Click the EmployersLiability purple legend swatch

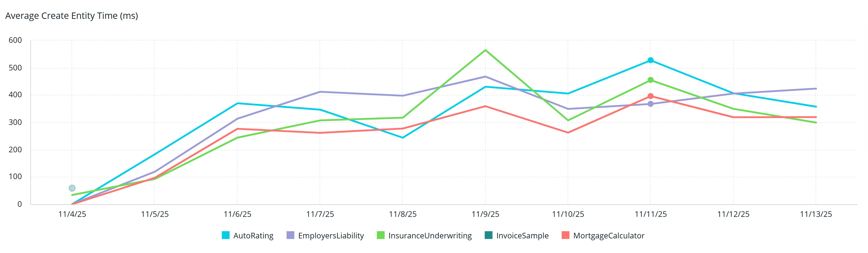pos(290,235)
